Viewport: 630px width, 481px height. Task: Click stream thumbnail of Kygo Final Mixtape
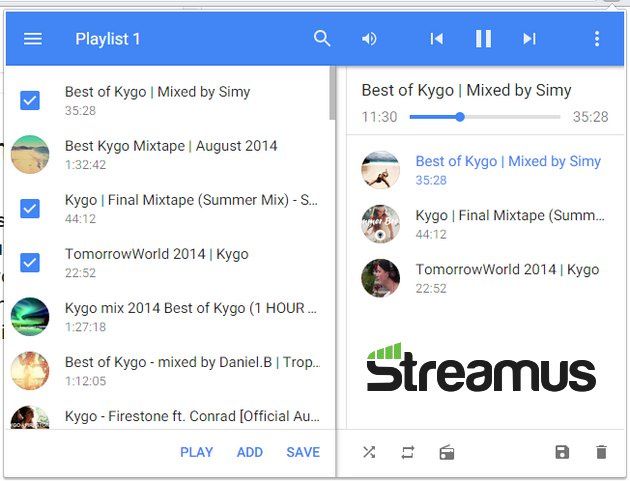(x=380, y=224)
